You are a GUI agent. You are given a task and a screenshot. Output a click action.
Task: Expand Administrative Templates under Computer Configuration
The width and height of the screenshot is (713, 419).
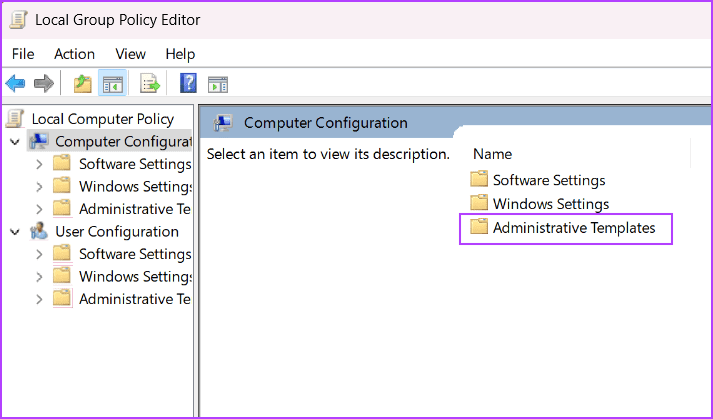[40, 209]
